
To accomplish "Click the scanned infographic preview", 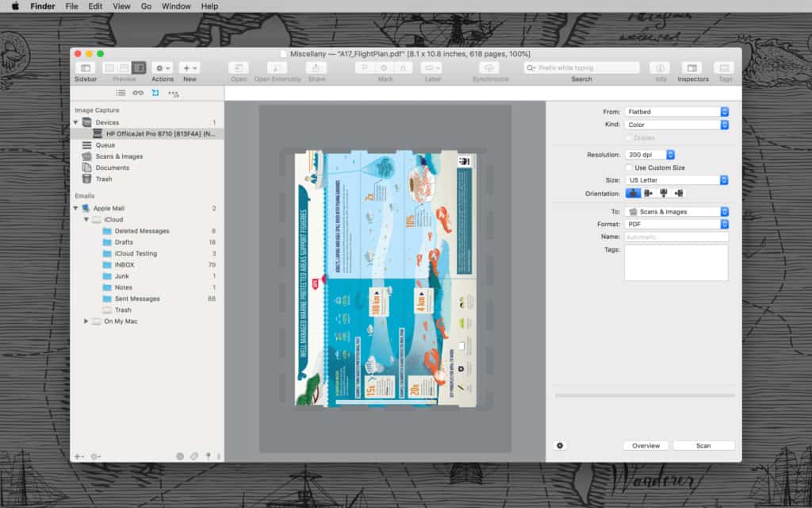I will (x=385, y=279).
